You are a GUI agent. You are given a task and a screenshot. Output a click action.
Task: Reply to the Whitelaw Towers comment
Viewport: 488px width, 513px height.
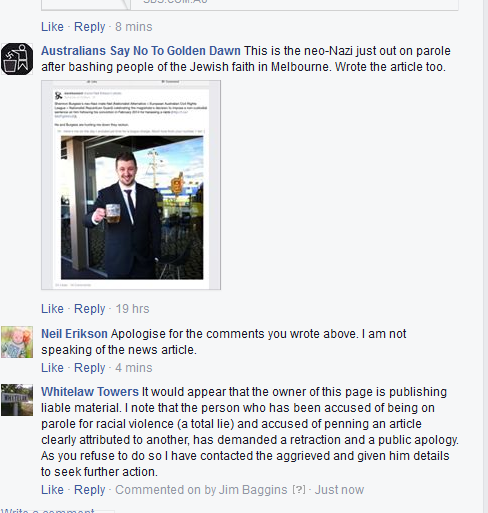(89, 490)
